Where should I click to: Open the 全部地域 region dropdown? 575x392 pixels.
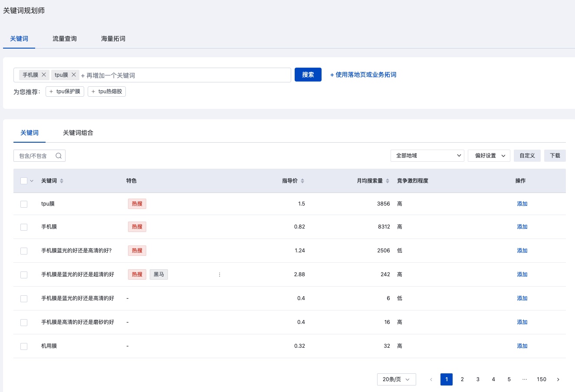pyautogui.click(x=427, y=155)
